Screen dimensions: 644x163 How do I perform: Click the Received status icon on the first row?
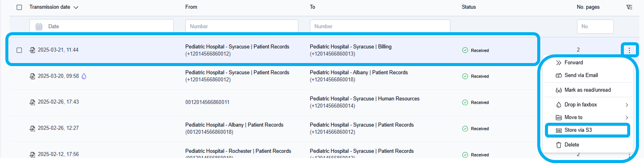tap(465, 50)
